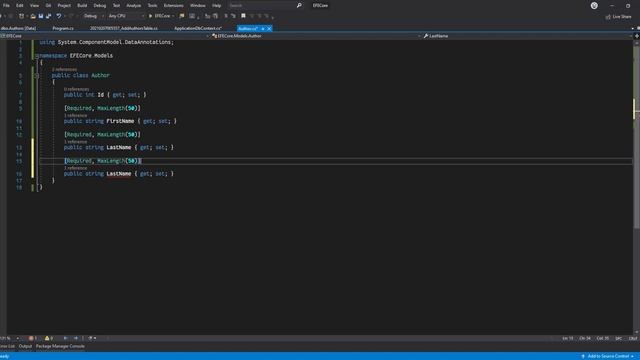This screenshot has height=360, width=640.
Task: Start debugging with the EFECore run button
Action: [x=159, y=16]
